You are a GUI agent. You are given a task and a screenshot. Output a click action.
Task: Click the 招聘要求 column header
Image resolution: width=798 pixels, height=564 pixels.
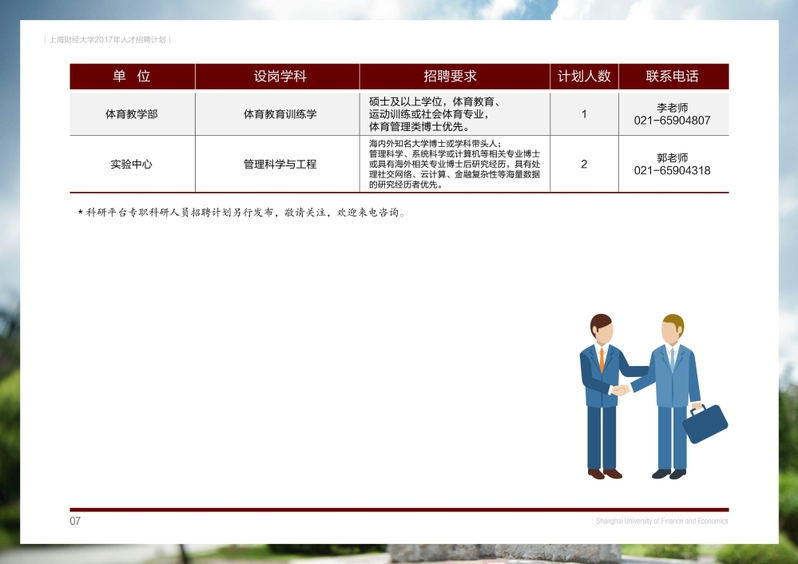click(x=454, y=77)
